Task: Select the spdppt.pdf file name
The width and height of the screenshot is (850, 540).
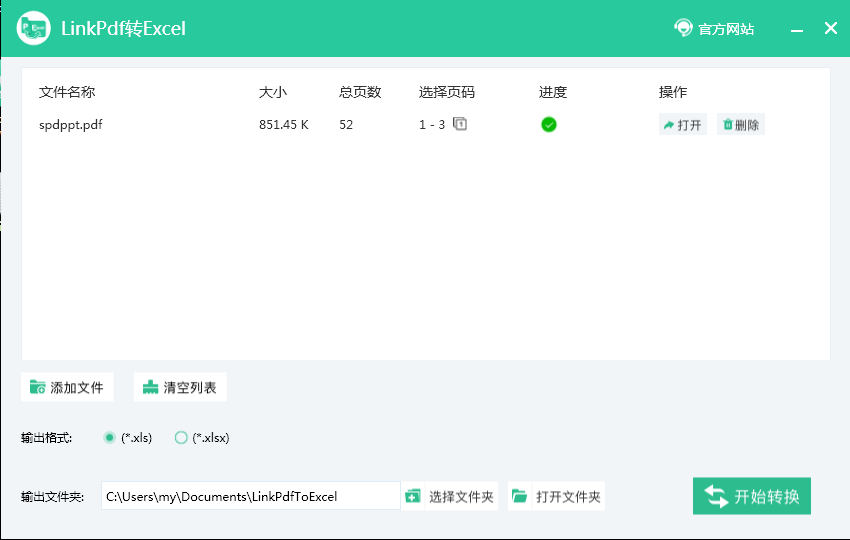Action: tap(70, 125)
